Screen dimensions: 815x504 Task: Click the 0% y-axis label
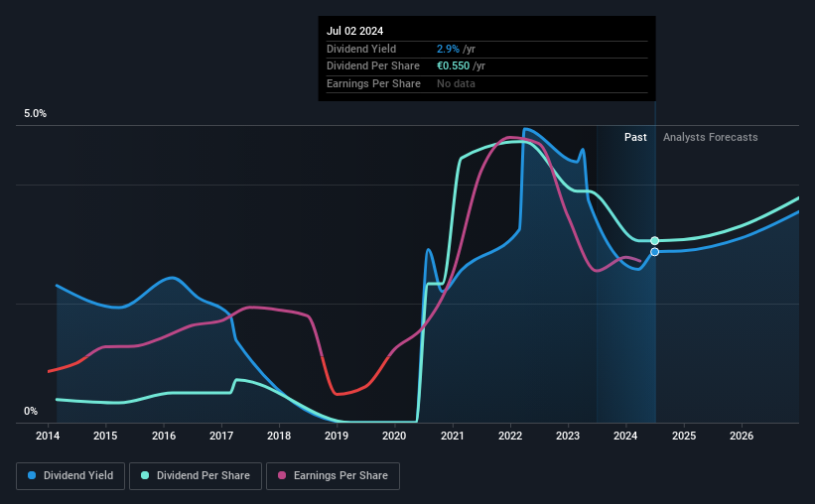31,411
